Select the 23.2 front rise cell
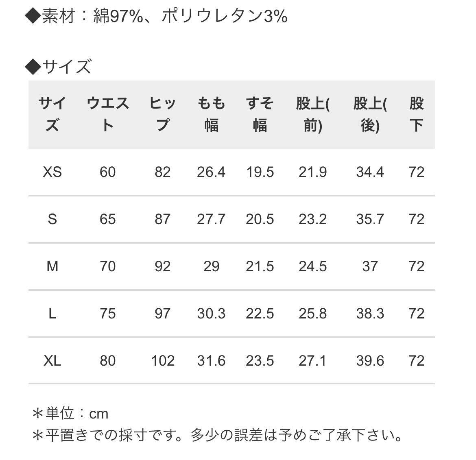Viewport: 476px width, 460px height. pyautogui.click(x=312, y=219)
